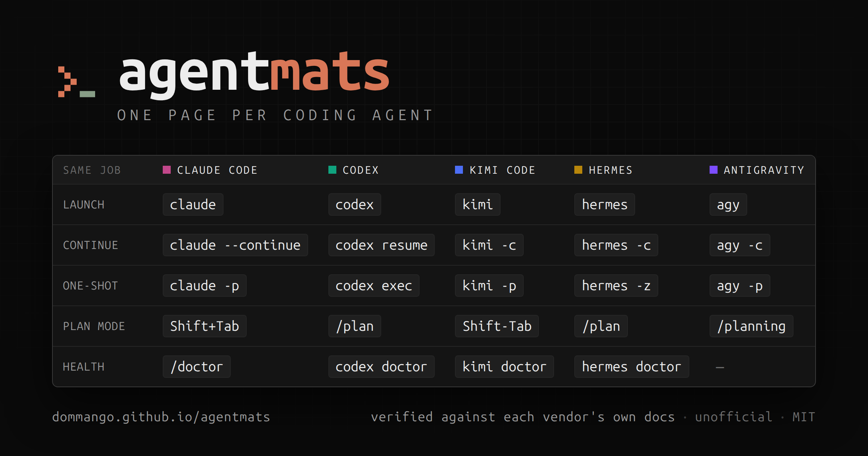868x456 pixels.
Task: Click the agentmats terminal prompt logo icon
Action: pyautogui.click(x=77, y=82)
